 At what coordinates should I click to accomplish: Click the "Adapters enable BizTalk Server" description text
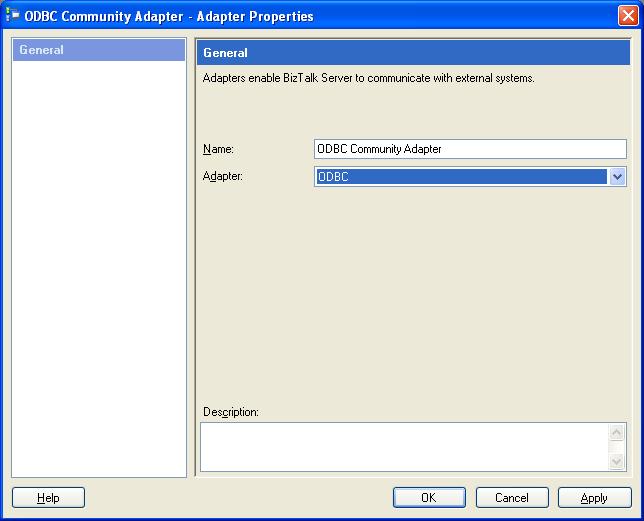click(x=368, y=78)
